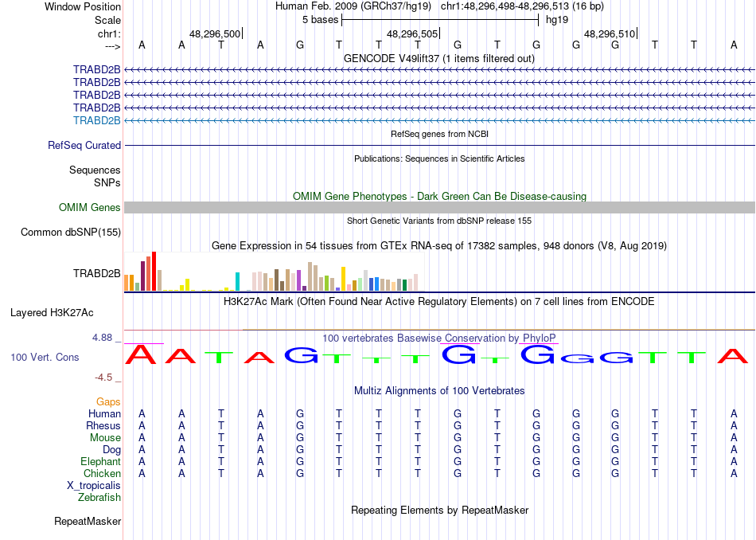Click the orange Gaps label
This screenshot has height=540, width=756.
[x=108, y=402]
